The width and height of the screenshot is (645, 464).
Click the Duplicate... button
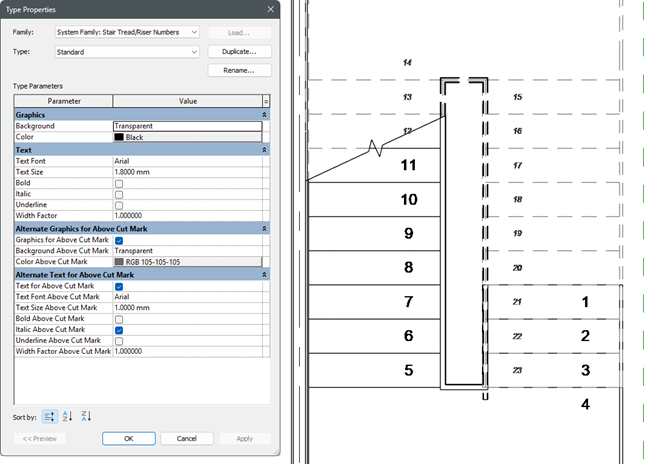(x=239, y=51)
